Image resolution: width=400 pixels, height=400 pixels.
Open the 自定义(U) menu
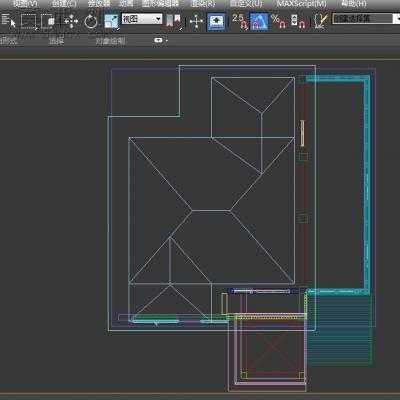[x=246, y=4]
